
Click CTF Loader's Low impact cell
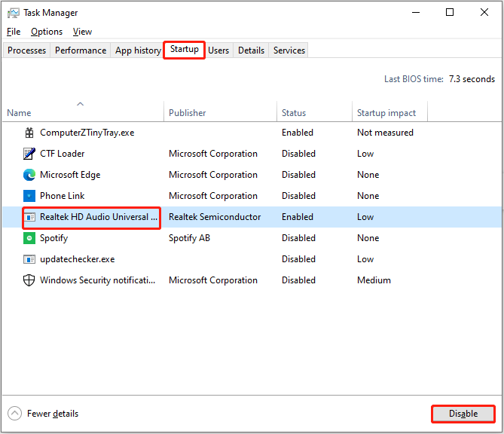[x=365, y=154]
